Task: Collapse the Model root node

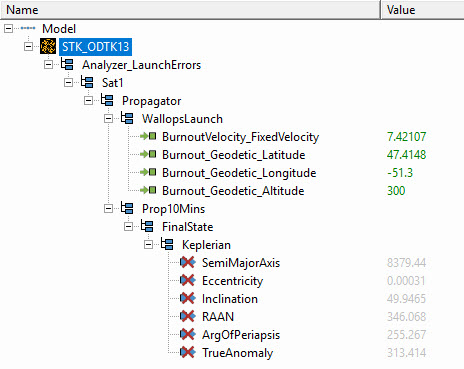Action: (x=8, y=29)
